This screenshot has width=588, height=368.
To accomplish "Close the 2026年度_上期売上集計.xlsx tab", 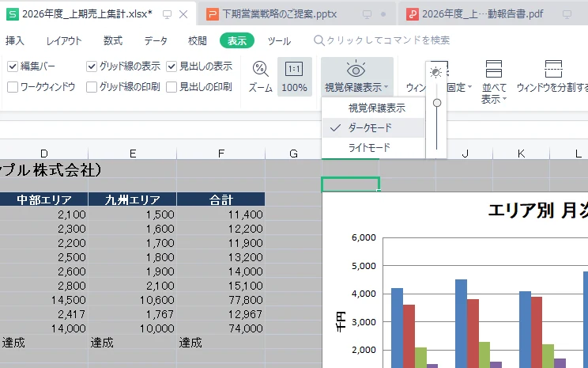I will (x=183, y=15).
